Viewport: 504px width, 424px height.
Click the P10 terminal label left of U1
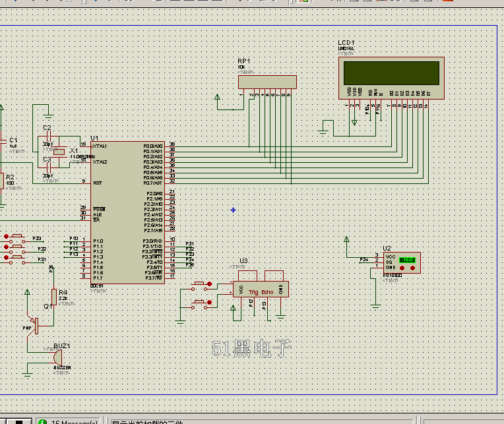pos(74,238)
